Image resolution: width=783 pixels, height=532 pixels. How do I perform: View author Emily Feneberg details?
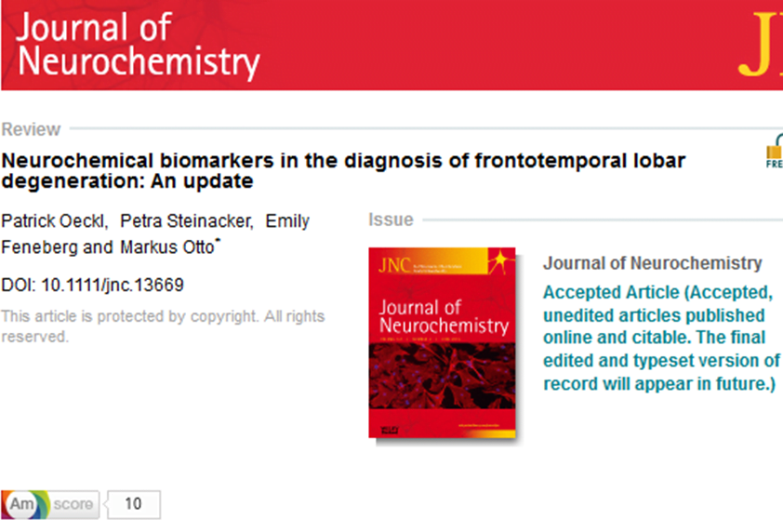point(287,221)
